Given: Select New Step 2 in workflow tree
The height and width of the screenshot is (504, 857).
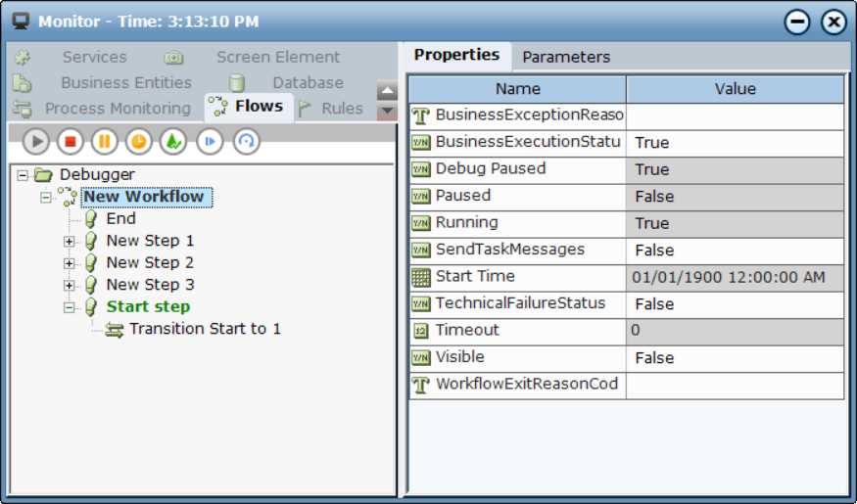Looking at the screenshot, I should click(150, 263).
